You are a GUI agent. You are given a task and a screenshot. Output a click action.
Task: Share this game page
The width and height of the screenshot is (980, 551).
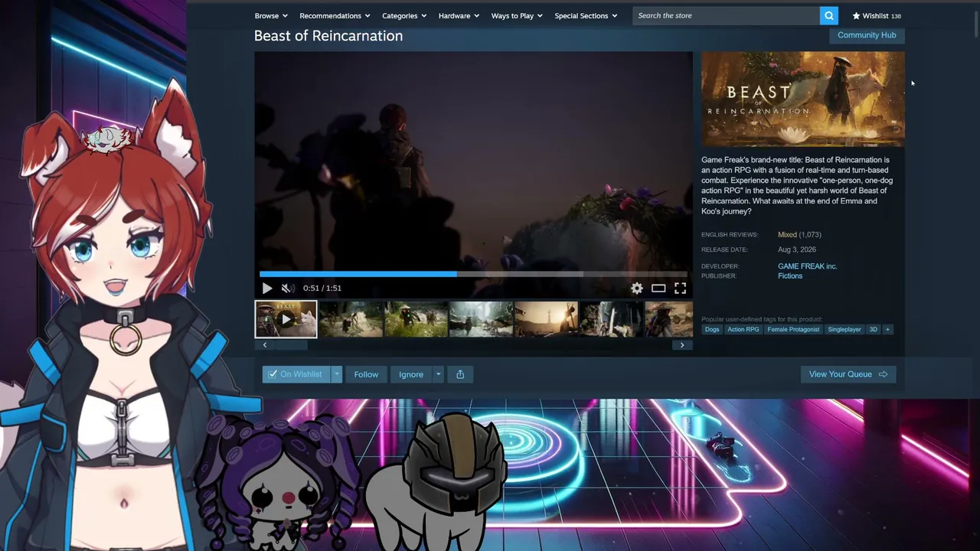click(x=460, y=374)
